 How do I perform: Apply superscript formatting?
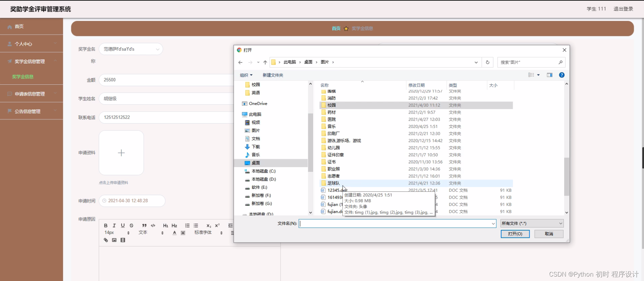click(217, 225)
